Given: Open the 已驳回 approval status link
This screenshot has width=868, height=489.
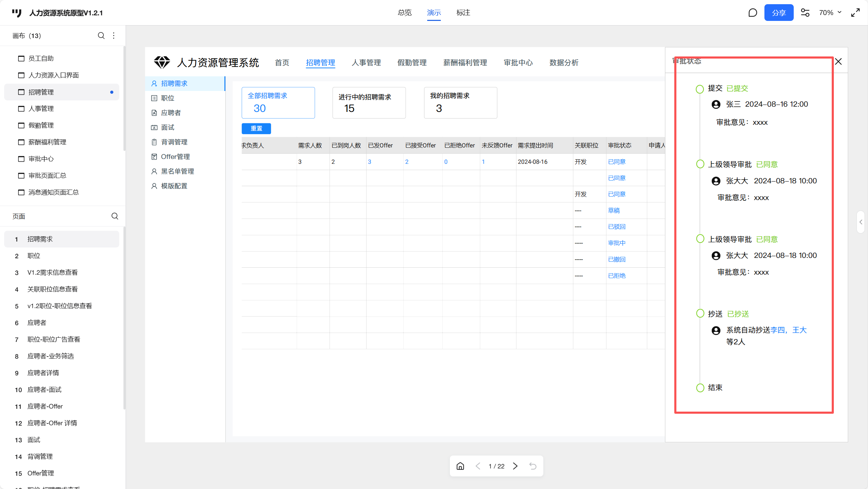Looking at the screenshot, I should (617, 227).
